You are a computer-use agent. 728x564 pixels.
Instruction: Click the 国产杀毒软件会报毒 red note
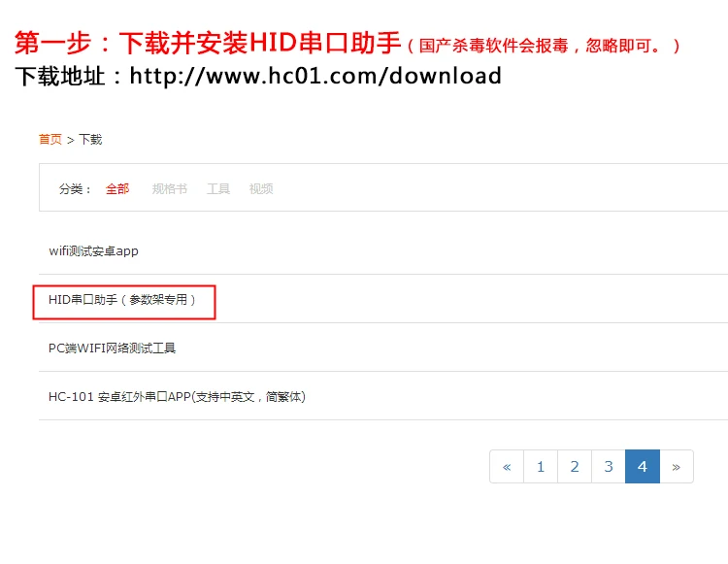point(493,46)
